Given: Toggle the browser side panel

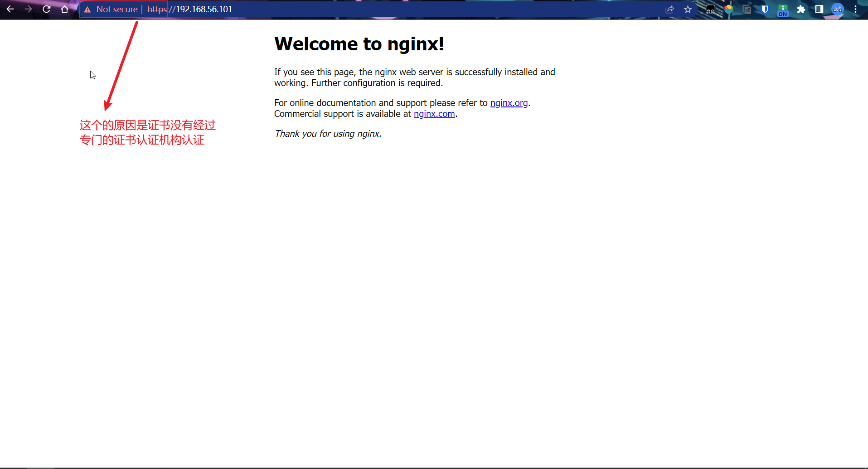Looking at the screenshot, I should [819, 9].
